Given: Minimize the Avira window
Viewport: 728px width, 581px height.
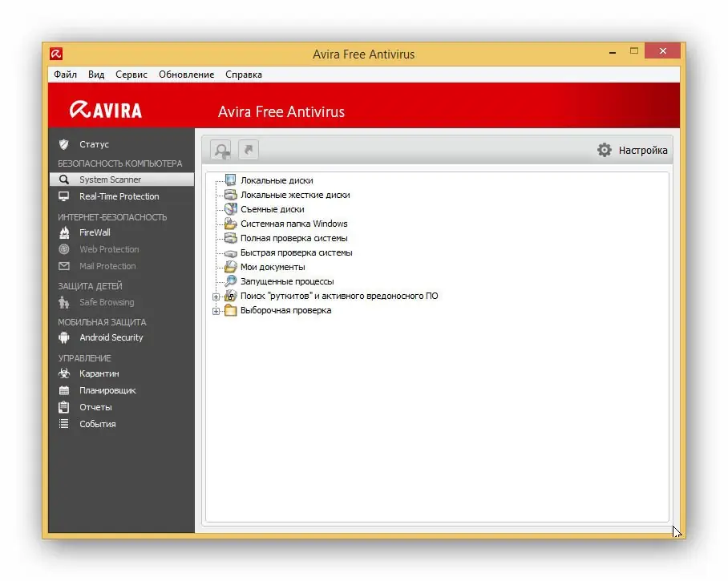Looking at the screenshot, I should click(x=613, y=51).
